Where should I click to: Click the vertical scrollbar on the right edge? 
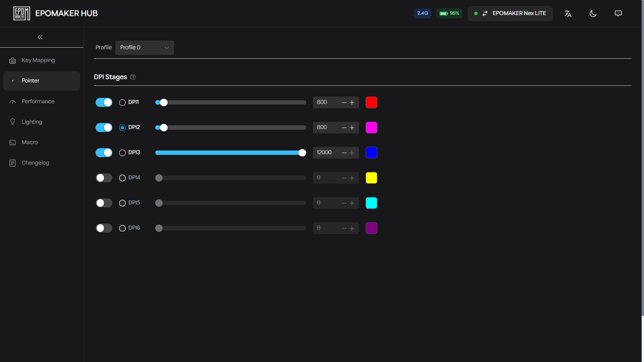point(642,158)
